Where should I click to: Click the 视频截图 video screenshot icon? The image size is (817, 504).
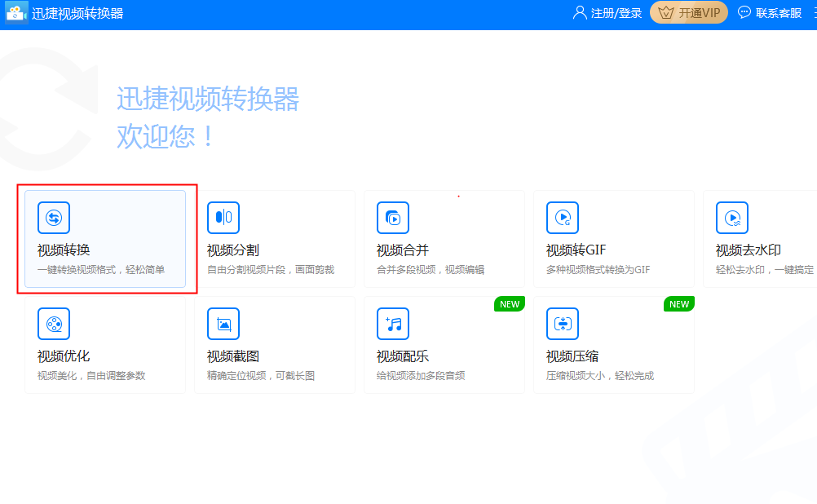click(x=223, y=323)
